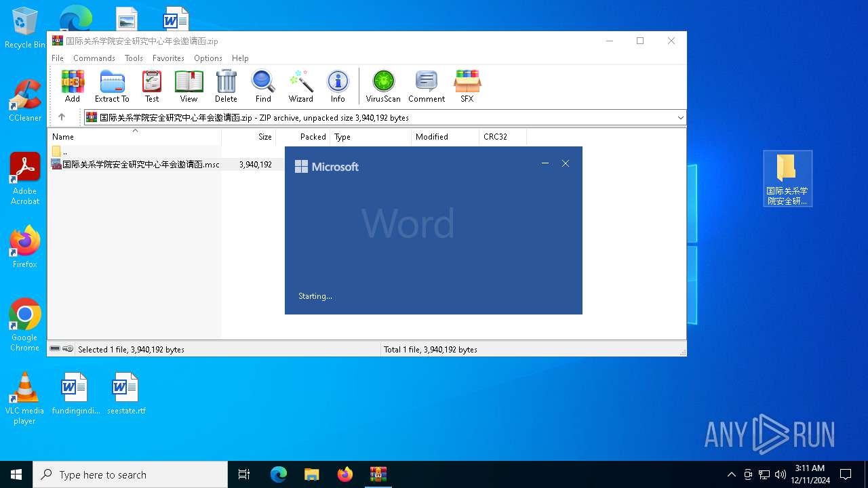Open Task View on the taskbar
Image resolution: width=868 pixels, height=488 pixels.
(x=244, y=474)
